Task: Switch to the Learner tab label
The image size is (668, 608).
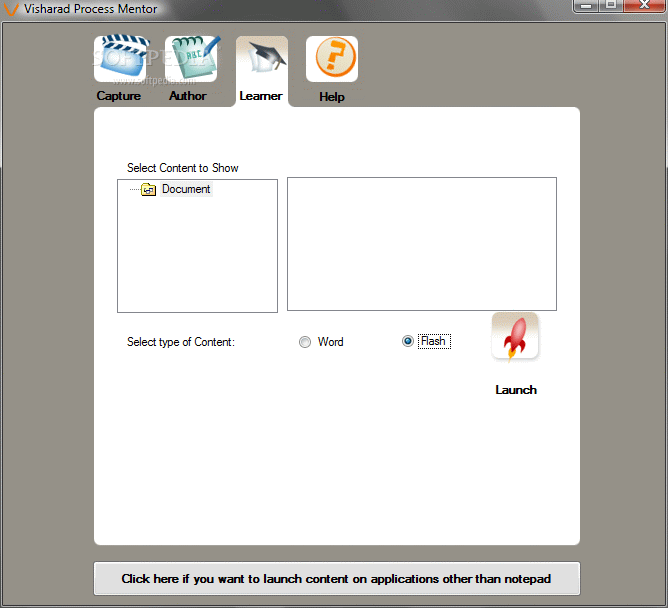Action: pyautogui.click(x=261, y=96)
